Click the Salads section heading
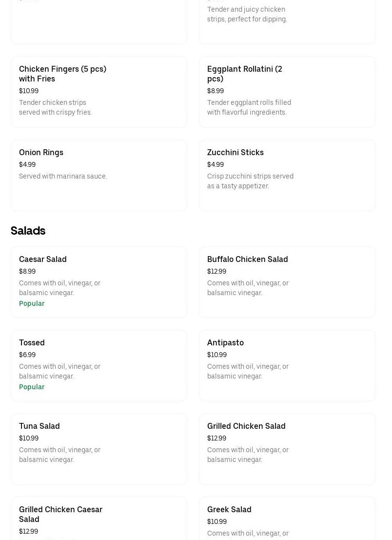Image resolution: width=392 pixels, height=540 pixels. coord(28,230)
